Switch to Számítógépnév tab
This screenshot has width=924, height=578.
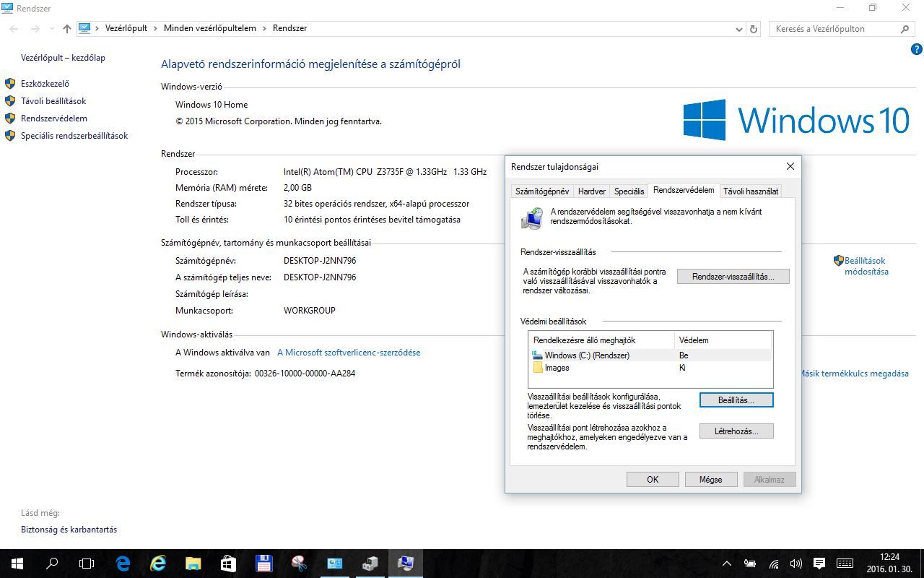click(542, 191)
